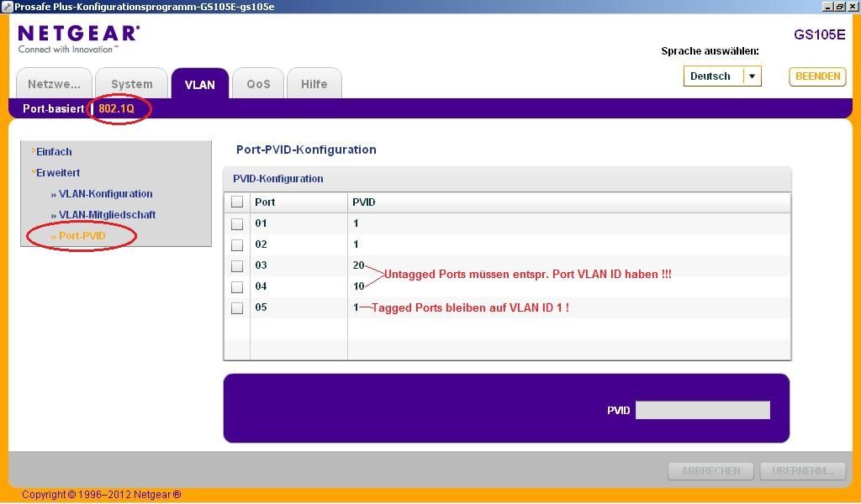
Task: Switch to the System tab
Action: click(x=132, y=83)
